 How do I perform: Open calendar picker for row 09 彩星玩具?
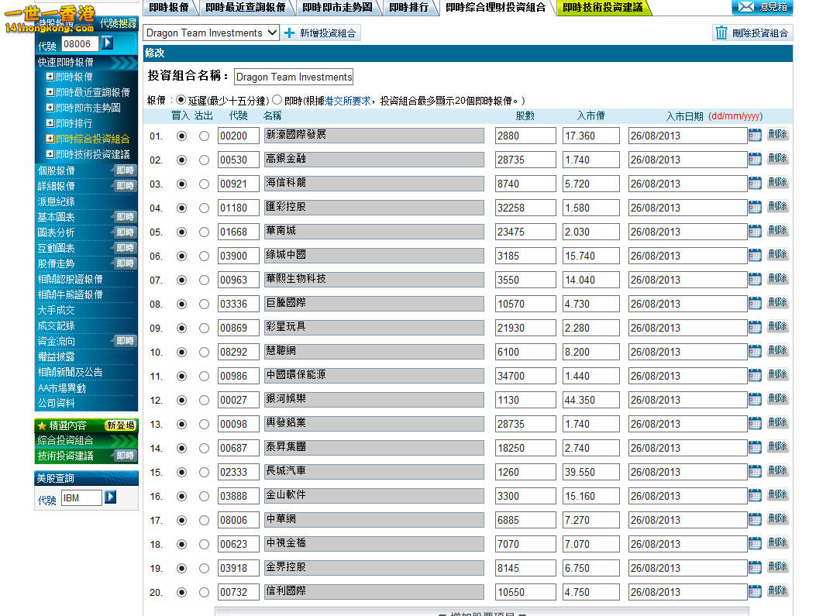755,327
